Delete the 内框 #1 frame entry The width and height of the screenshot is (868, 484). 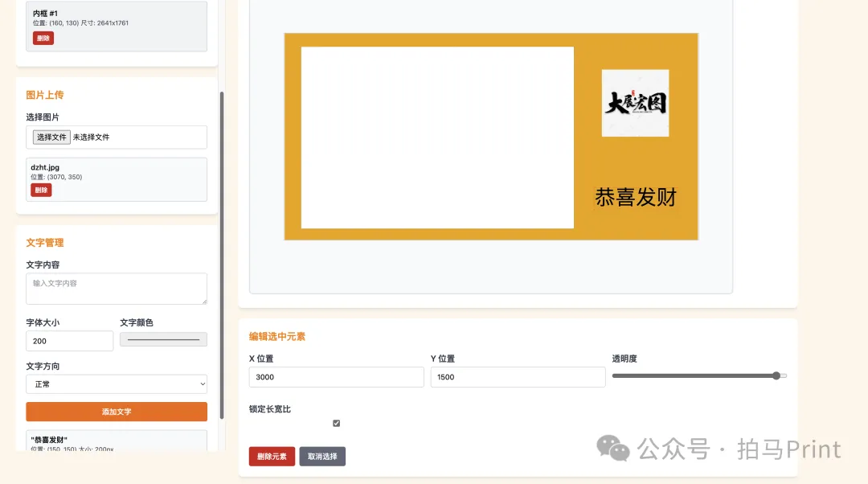(x=43, y=38)
